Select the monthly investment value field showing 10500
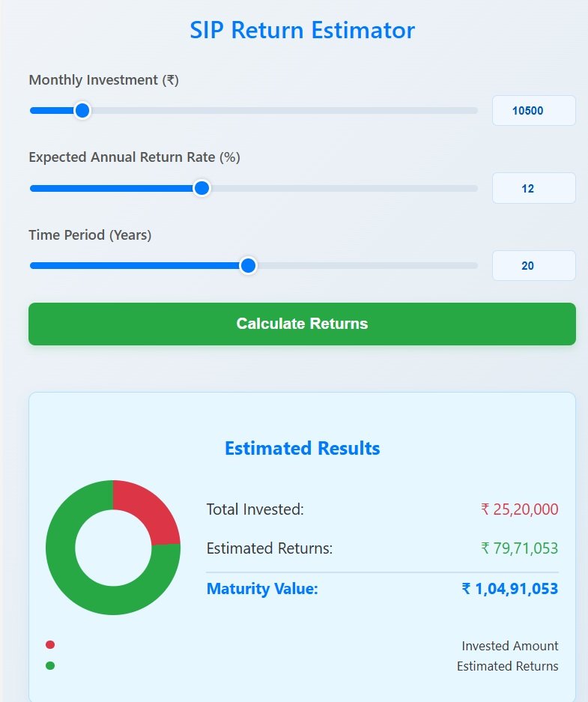The width and height of the screenshot is (588, 702). pyautogui.click(x=533, y=110)
